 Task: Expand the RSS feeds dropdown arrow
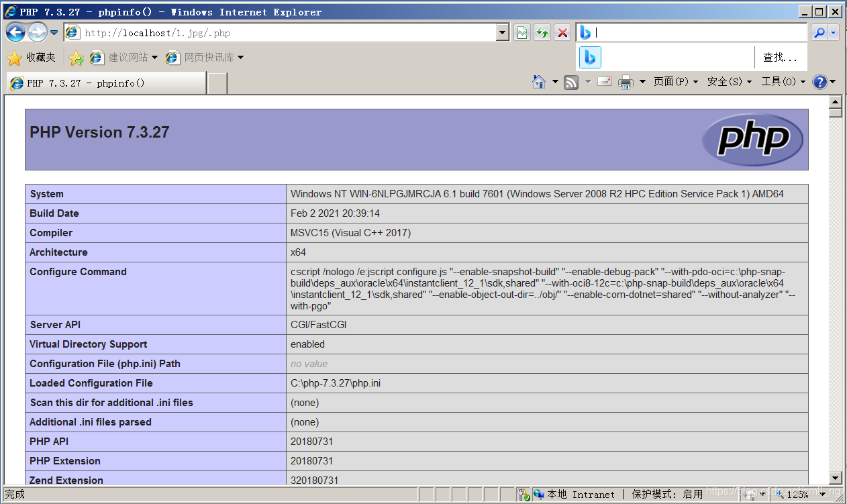pyautogui.click(x=588, y=82)
